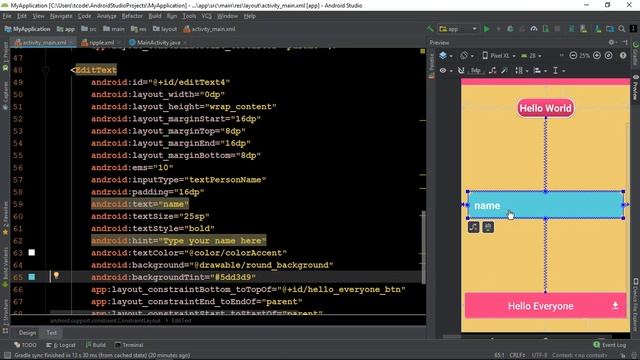Select the name EditText in preview
This screenshot has width=640, height=360.
click(x=545, y=205)
